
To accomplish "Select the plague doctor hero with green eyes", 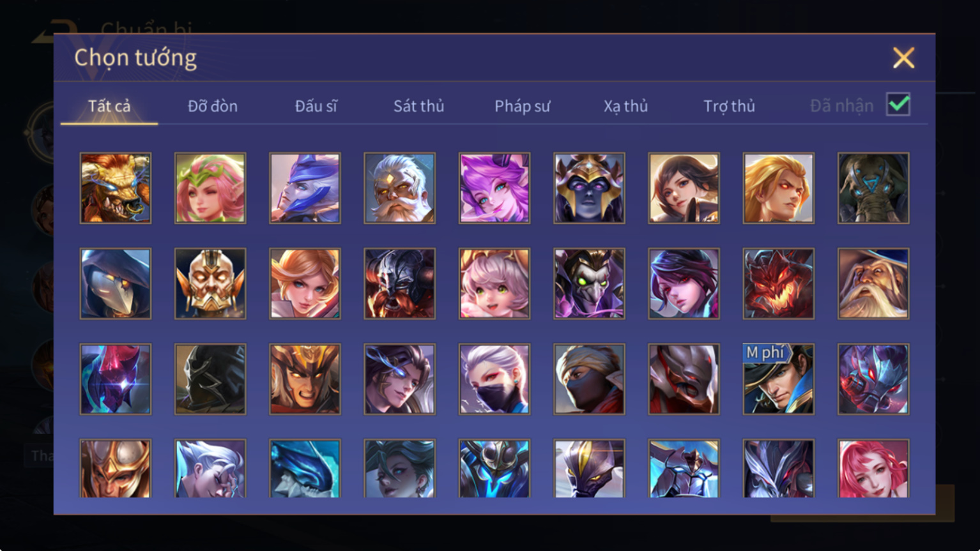I will pyautogui.click(x=589, y=283).
